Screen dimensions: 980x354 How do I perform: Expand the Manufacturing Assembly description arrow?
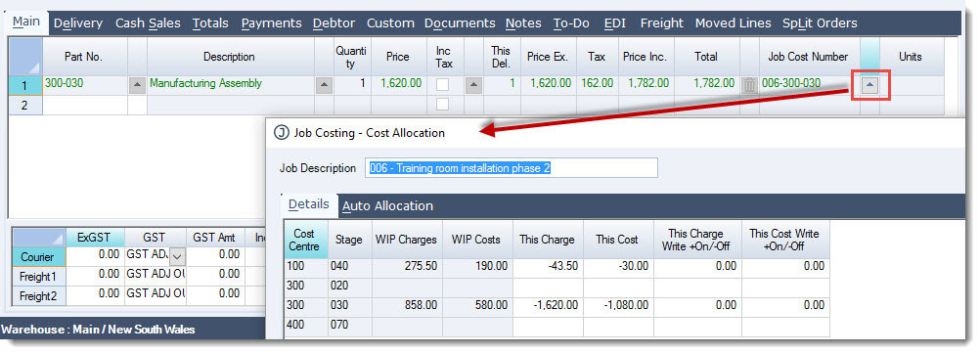coord(324,86)
